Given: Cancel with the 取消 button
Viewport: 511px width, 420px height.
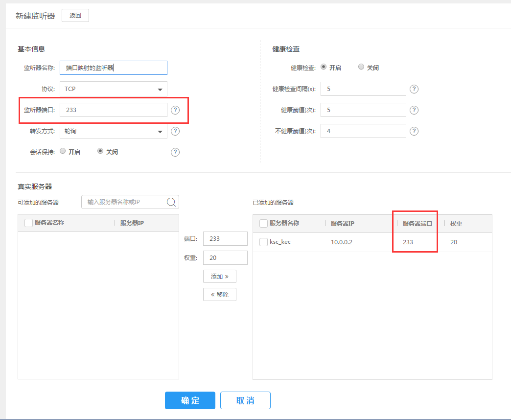Looking at the screenshot, I should tap(245, 400).
